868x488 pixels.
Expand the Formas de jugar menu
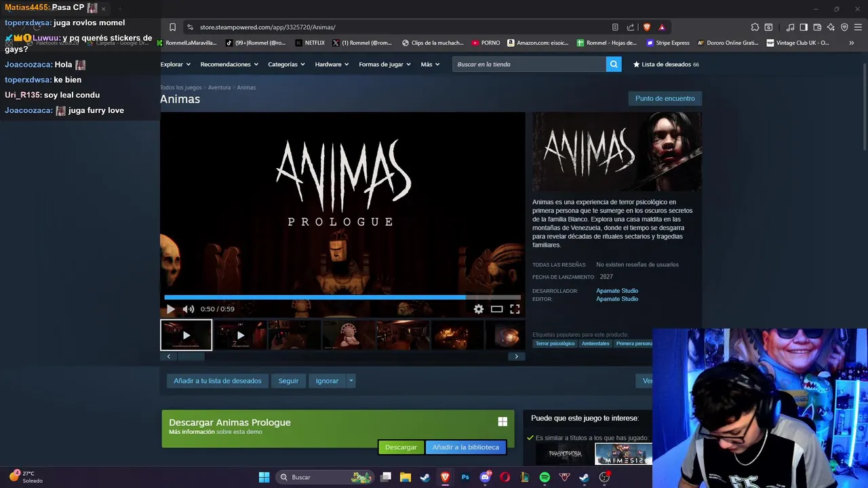384,64
